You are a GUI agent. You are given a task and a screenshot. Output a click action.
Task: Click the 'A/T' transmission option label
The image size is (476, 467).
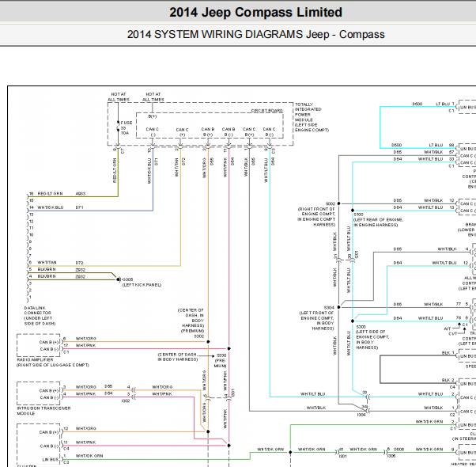click(x=448, y=328)
